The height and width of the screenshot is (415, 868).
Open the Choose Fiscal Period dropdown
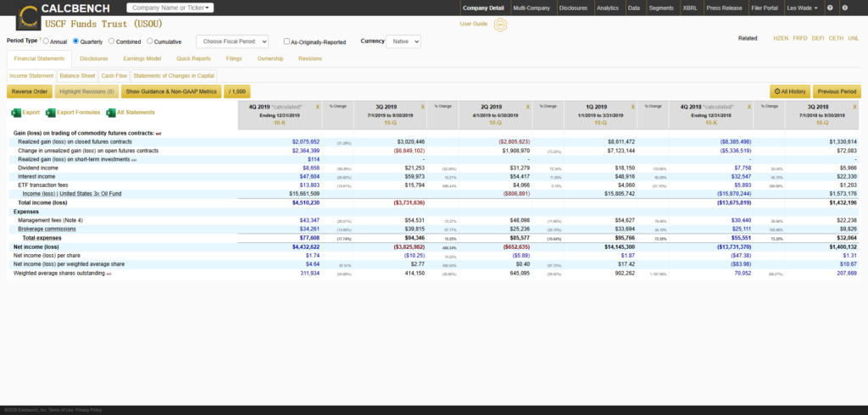pyautogui.click(x=232, y=41)
